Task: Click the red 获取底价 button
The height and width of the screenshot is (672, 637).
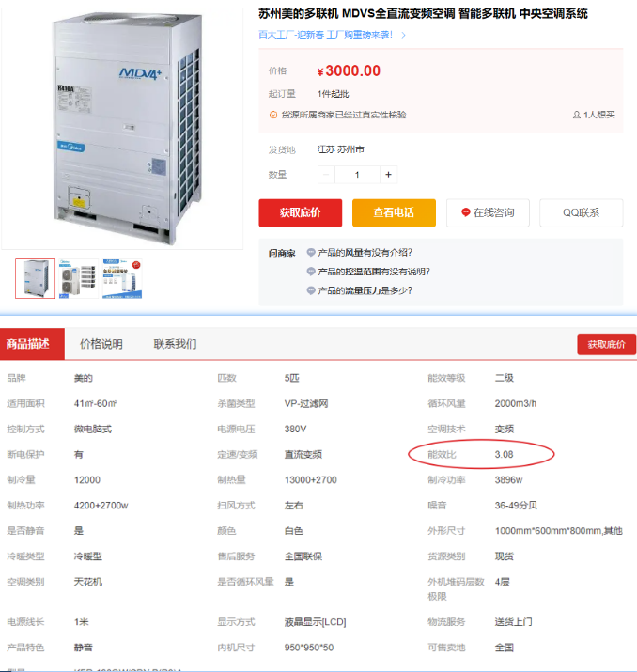Action: (x=301, y=212)
